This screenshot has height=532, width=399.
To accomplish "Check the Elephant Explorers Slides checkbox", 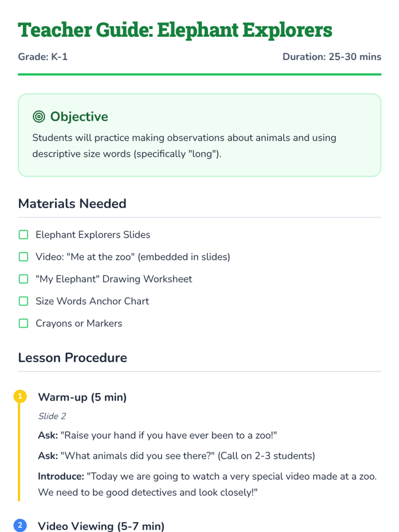I will [x=24, y=235].
